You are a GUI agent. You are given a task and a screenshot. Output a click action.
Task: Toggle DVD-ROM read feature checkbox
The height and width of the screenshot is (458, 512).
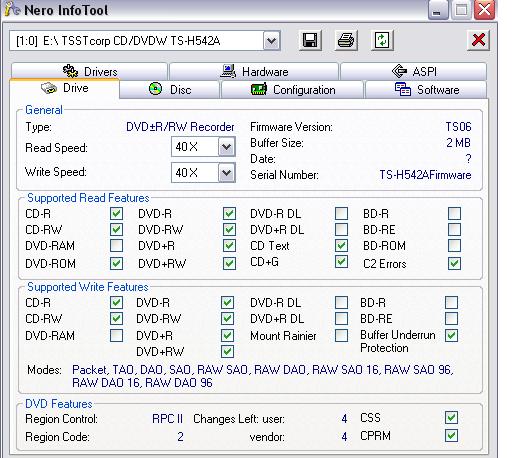pos(116,264)
